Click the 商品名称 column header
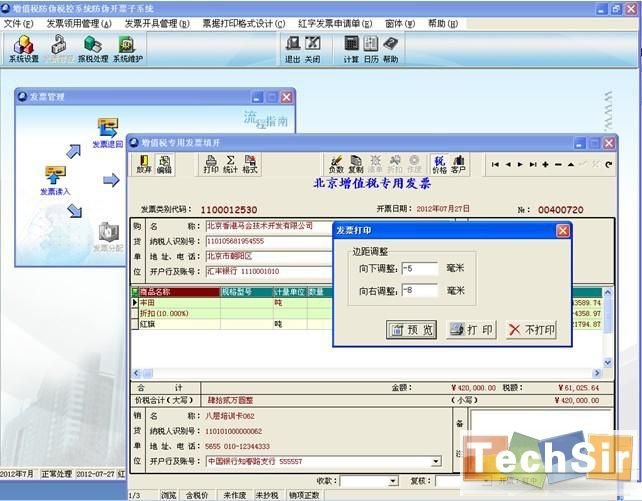 pos(179,292)
